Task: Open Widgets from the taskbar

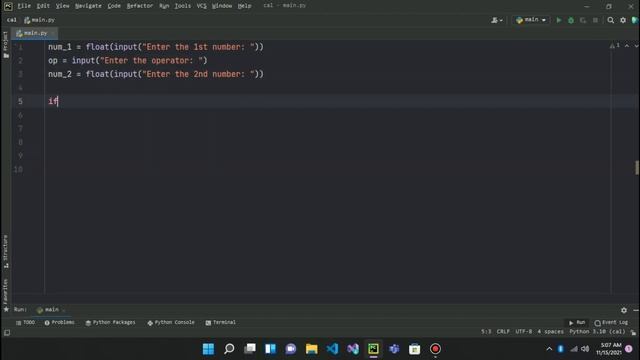Action: point(270,349)
